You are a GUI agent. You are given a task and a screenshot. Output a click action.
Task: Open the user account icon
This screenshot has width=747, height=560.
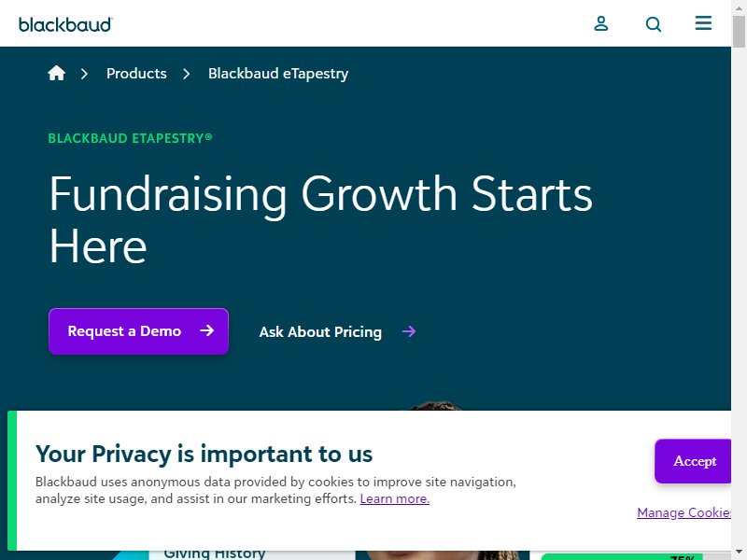(601, 23)
